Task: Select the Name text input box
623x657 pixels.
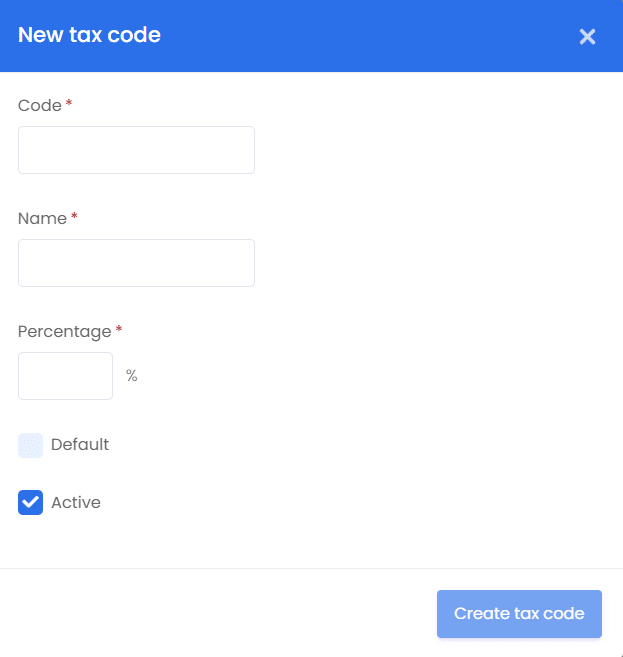Action: coord(136,263)
